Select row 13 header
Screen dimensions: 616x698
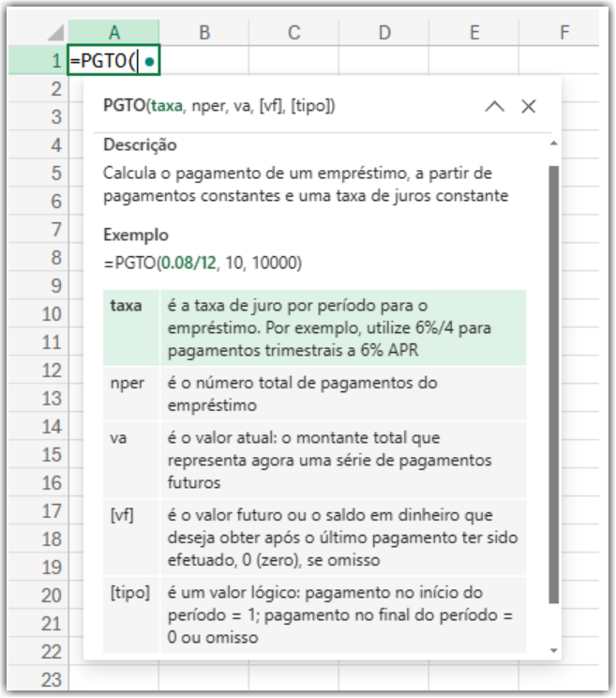[x=38, y=398]
